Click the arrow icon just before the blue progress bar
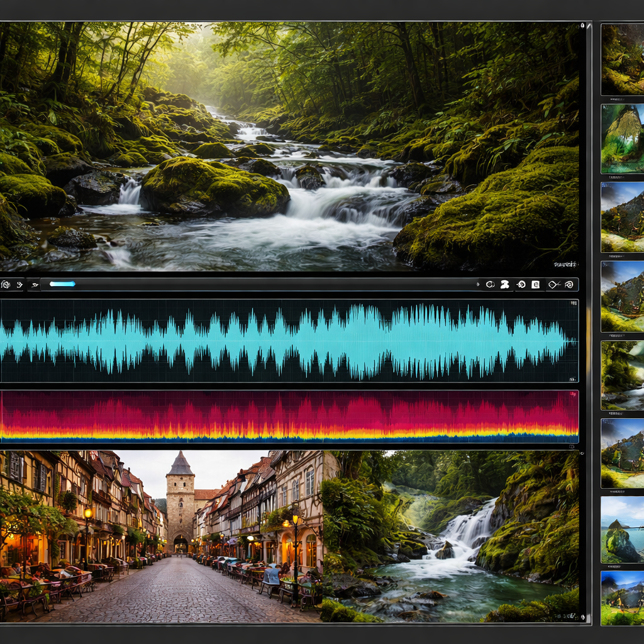Screen dimensions: 644x644 pyautogui.click(x=35, y=285)
